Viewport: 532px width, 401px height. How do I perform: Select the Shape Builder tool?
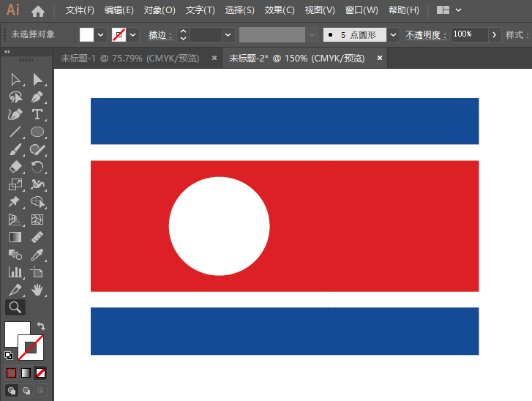pos(37,202)
